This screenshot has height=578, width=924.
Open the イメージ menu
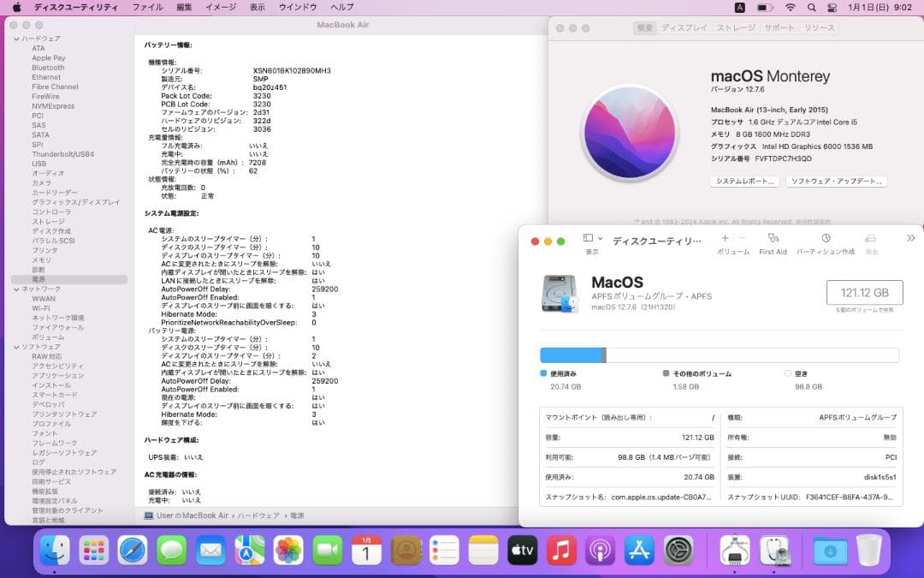[221, 7]
